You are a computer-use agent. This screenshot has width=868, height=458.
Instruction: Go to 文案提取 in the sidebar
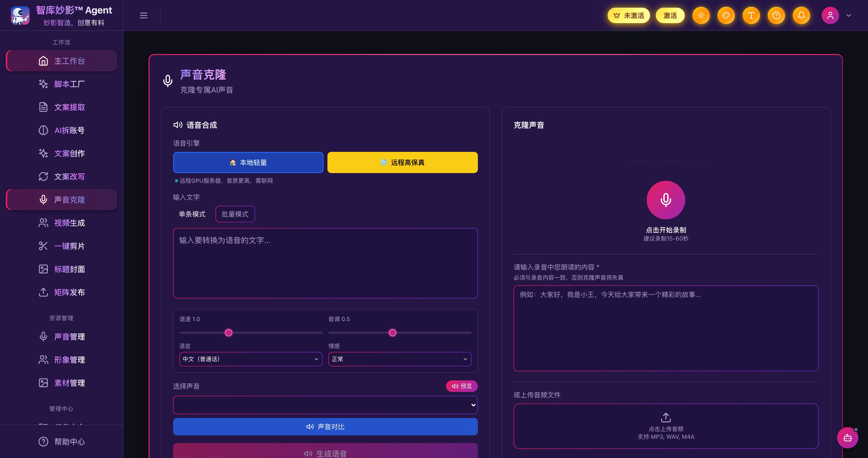pyautogui.click(x=62, y=107)
